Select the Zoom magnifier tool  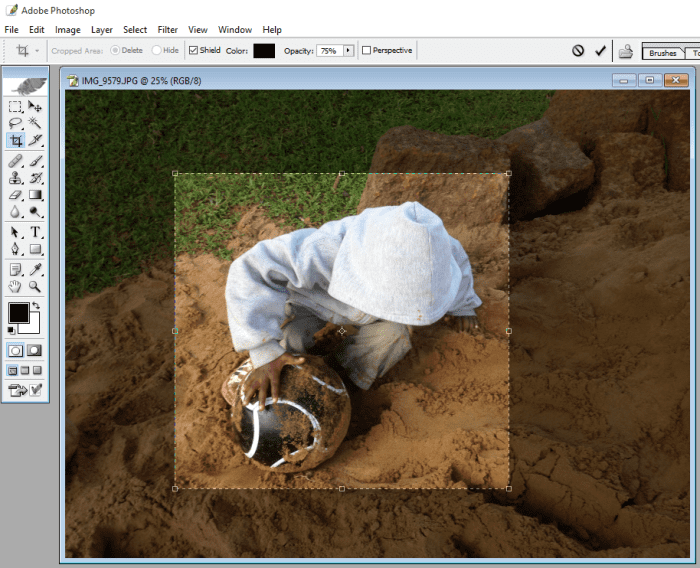click(35, 287)
